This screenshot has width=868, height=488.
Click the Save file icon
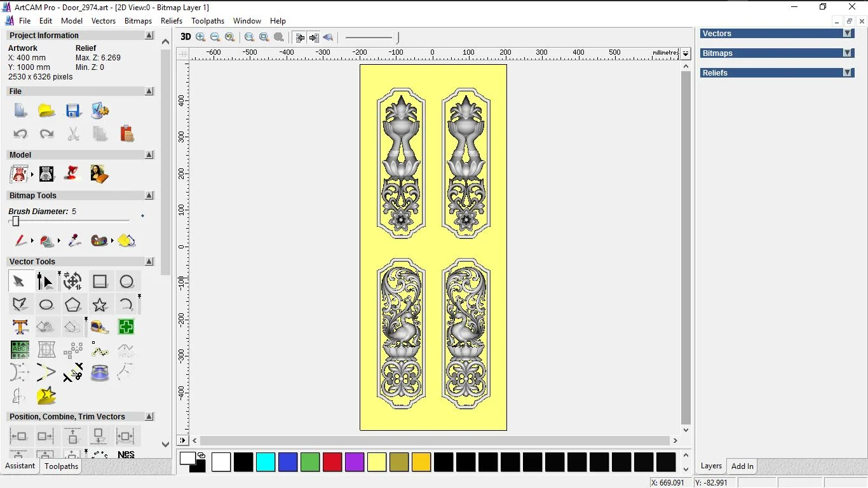point(73,111)
